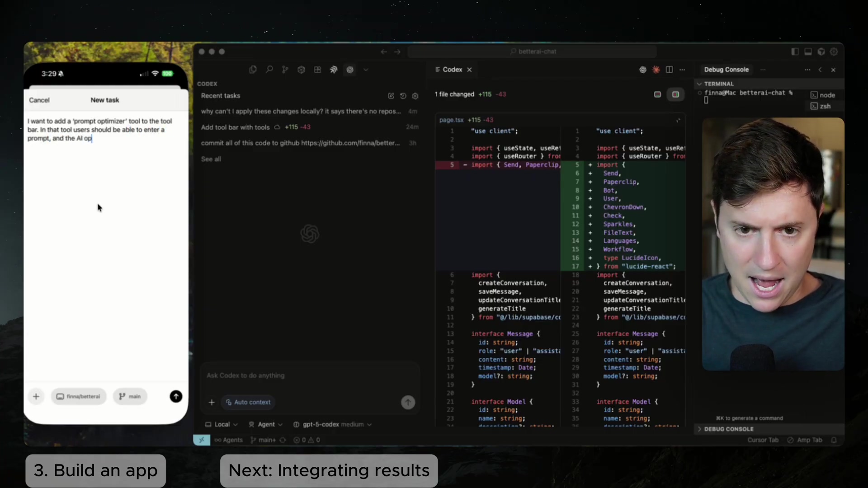Open the gpt-5-codex model dropdown

click(332, 424)
